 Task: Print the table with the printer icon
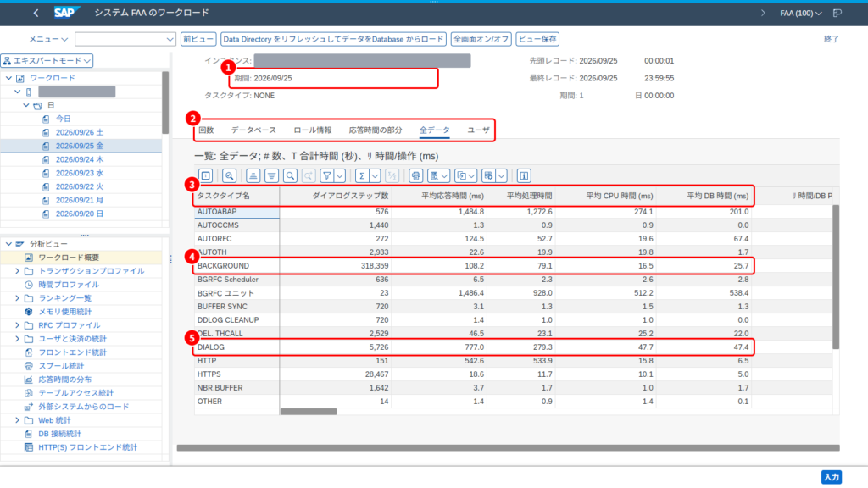tap(415, 176)
